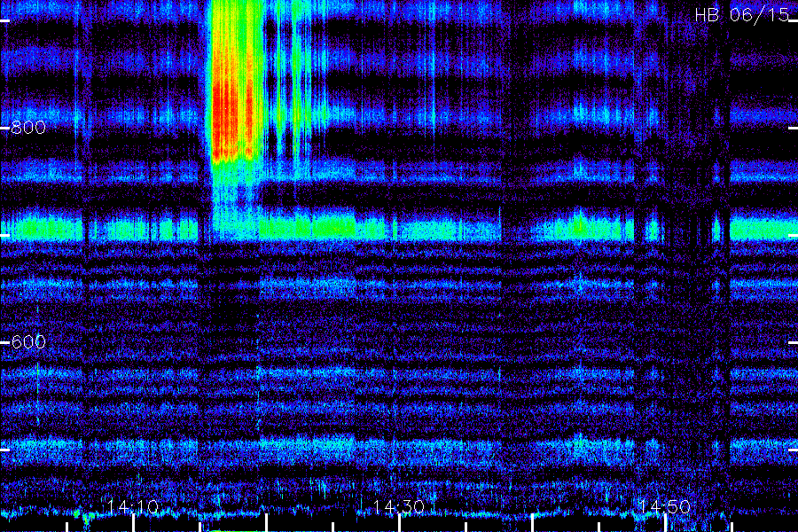The height and width of the screenshot is (532, 798).
Task: Click the 800 frequency axis label
Action: tap(28, 128)
